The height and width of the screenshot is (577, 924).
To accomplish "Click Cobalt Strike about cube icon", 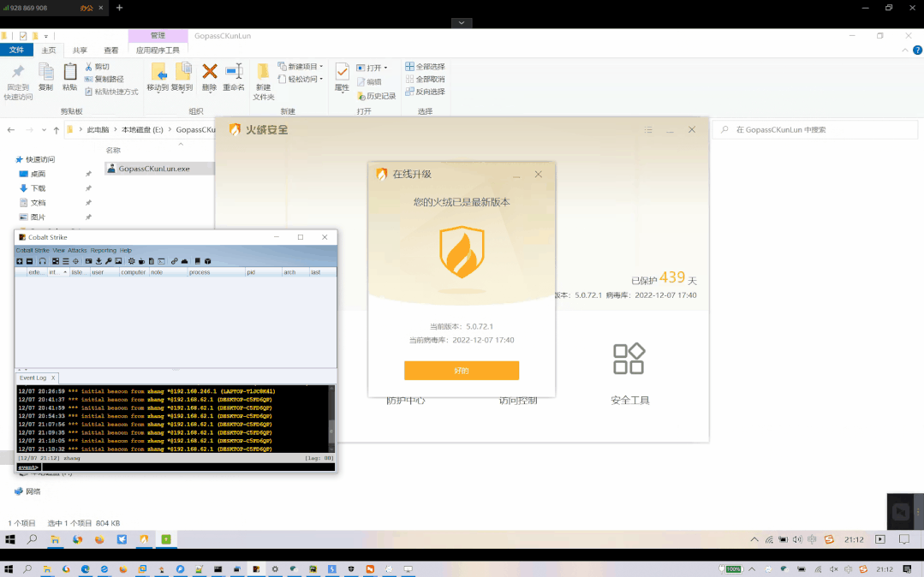I will click(207, 261).
